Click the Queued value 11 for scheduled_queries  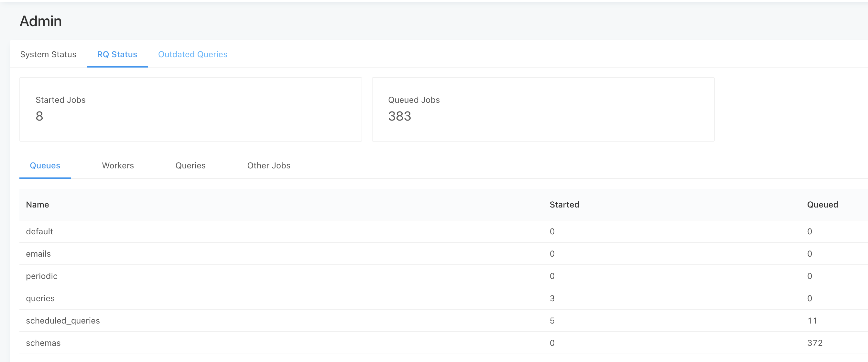click(812, 321)
